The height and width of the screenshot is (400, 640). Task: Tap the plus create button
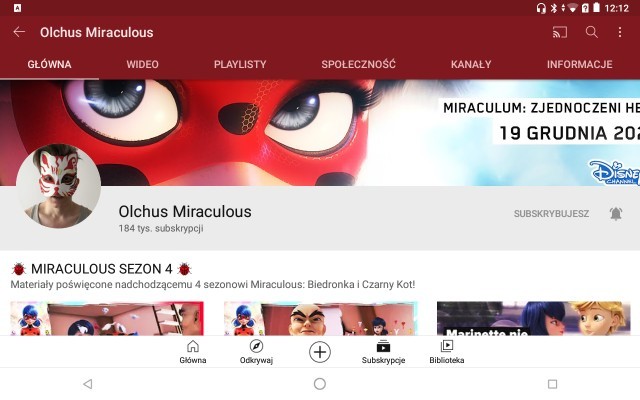pyautogui.click(x=320, y=352)
